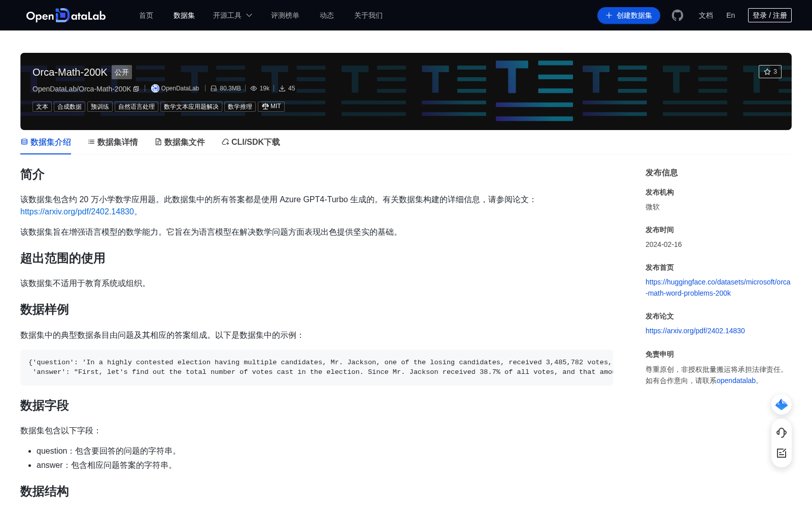Go to 首页 in the top navigation
812x508 pixels.
[146, 15]
